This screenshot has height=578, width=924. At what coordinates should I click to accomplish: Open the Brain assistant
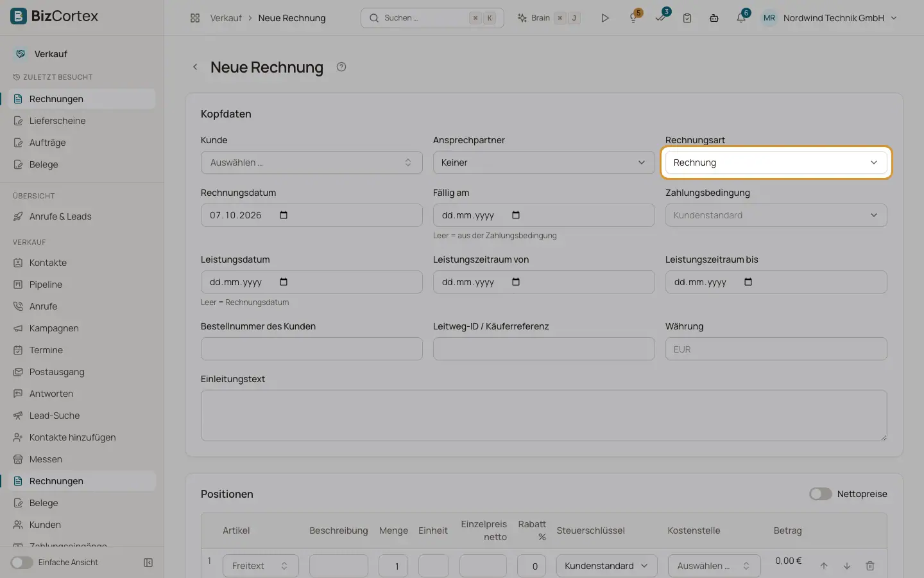click(549, 18)
